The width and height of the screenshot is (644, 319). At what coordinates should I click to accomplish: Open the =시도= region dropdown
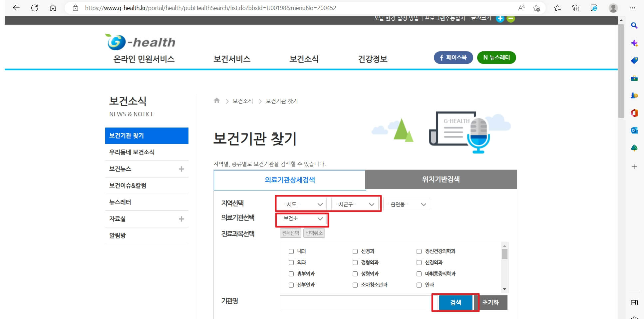pos(301,204)
